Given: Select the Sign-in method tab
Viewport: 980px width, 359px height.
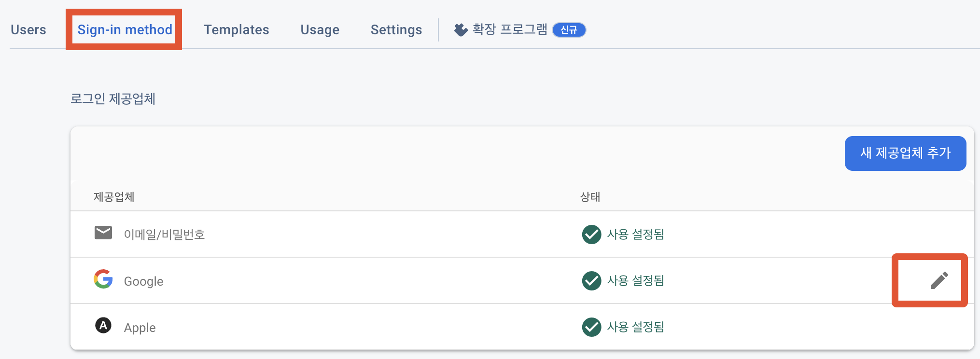Looking at the screenshot, I should tap(125, 30).
